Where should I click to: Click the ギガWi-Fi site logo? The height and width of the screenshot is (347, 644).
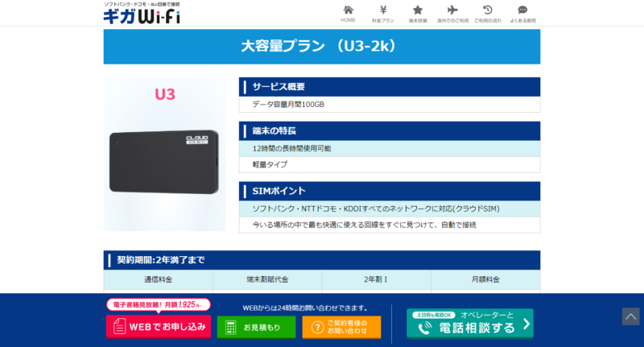tap(142, 13)
